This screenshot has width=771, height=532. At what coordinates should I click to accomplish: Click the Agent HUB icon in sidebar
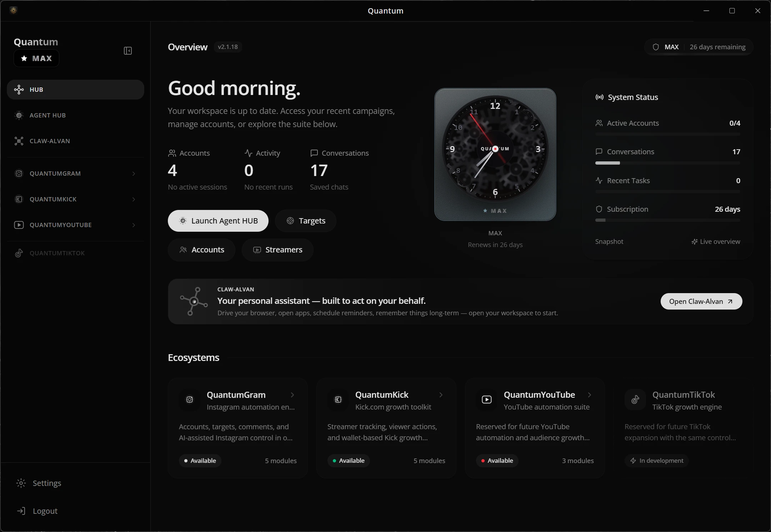coord(19,115)
